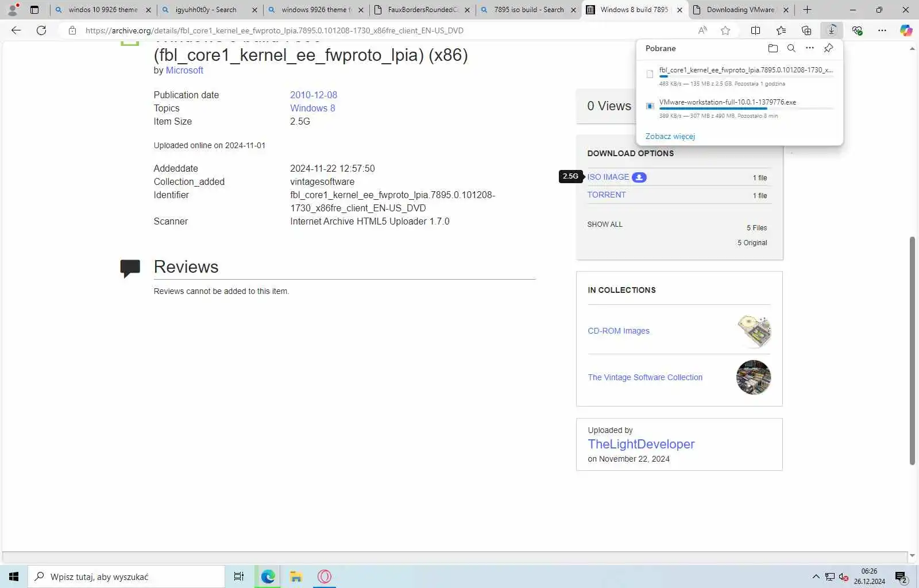Open Task View on the taskbar
919x588 pixels.
pos(239,577)
